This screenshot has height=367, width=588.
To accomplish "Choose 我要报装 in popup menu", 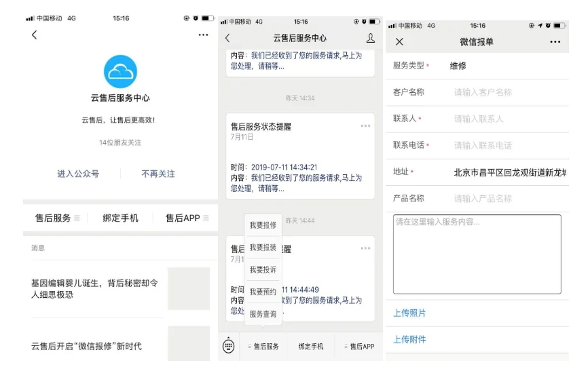I will pyautogui.click(x=263, y=248).
